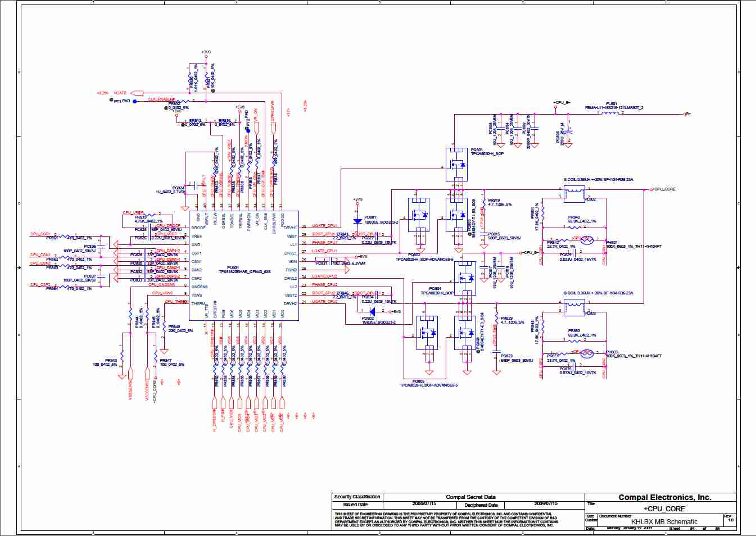Click the LGATE_CPU1 net label
The width and height of the screenshot is (756, 536).
(x=325, y=251)
